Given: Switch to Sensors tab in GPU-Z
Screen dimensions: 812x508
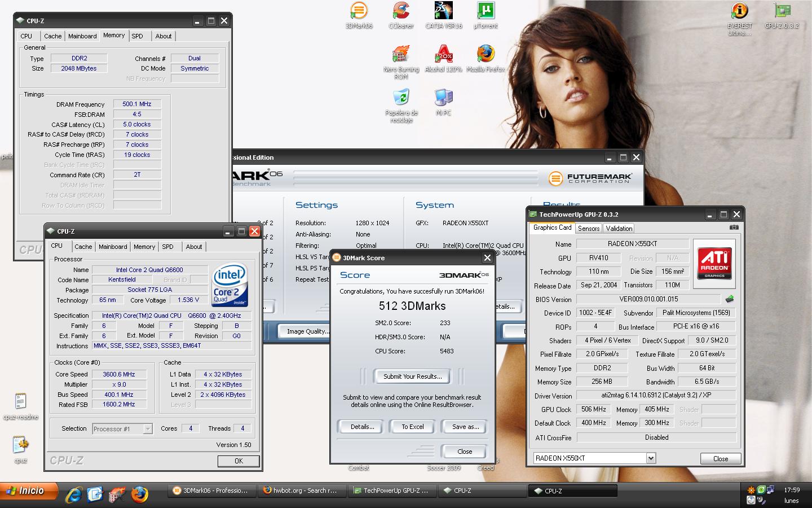Looking at the screenshot, I should (x=589, y=229).
